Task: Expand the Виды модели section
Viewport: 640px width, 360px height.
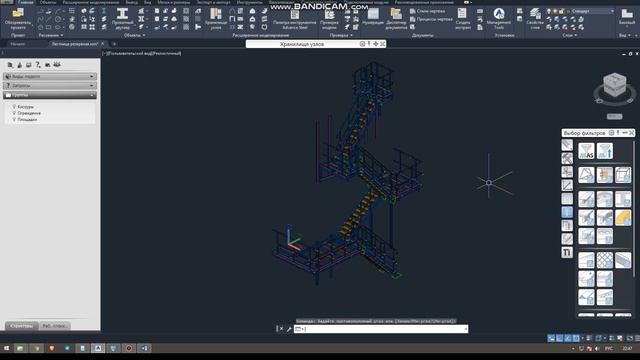Action: [x=50, y=76]
